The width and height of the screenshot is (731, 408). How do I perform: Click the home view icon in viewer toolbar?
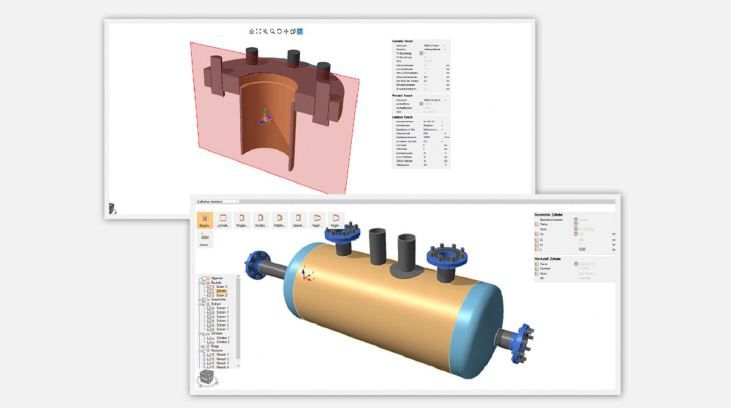[252, 31]
